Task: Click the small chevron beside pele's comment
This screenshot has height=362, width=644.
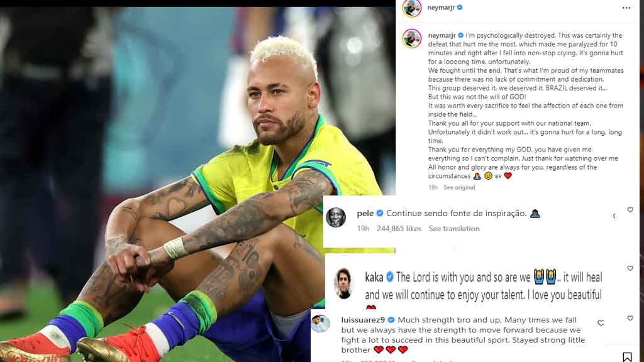Action: pos(614,216)
